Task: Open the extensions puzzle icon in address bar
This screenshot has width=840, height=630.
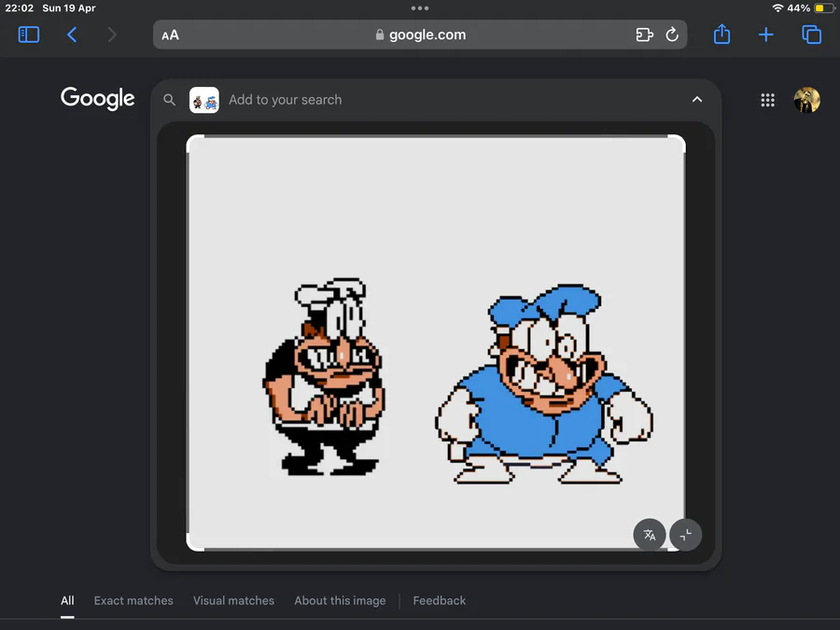Action: point(644,35)
